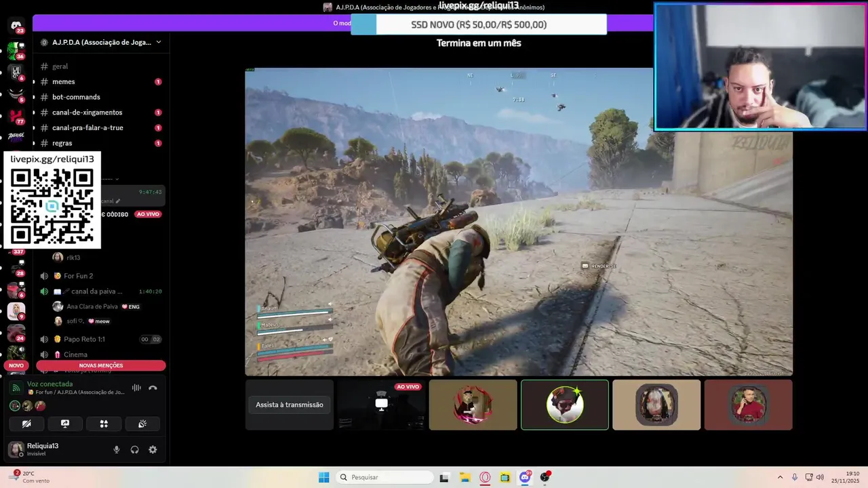
Task: Open Discord direct messages home icon
Action: (x=16, y=26)
